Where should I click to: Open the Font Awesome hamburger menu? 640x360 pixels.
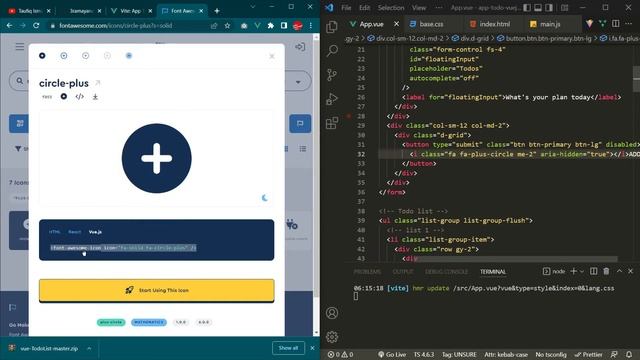coord(20,47)
